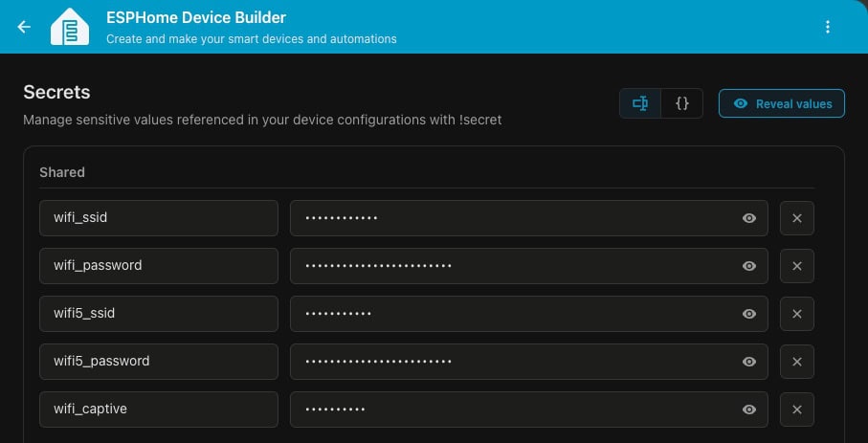Edit the wifi_ssid key name field
This screenshot has width=868, height=443.
pos(159,218)
